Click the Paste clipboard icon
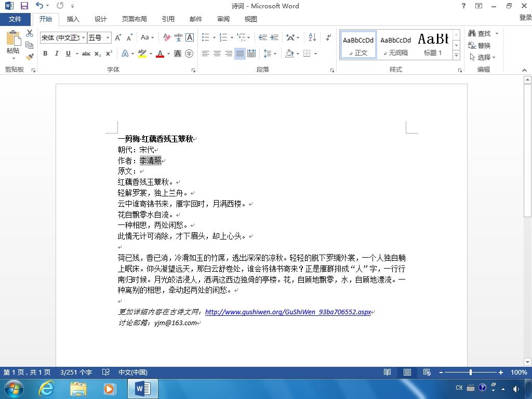 pyautogui.click(x=13, y=38)
